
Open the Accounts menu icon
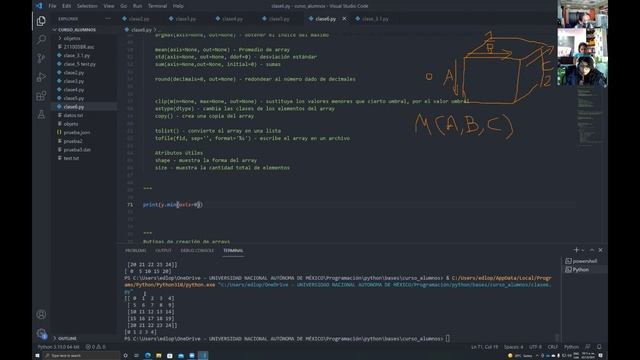41,314
